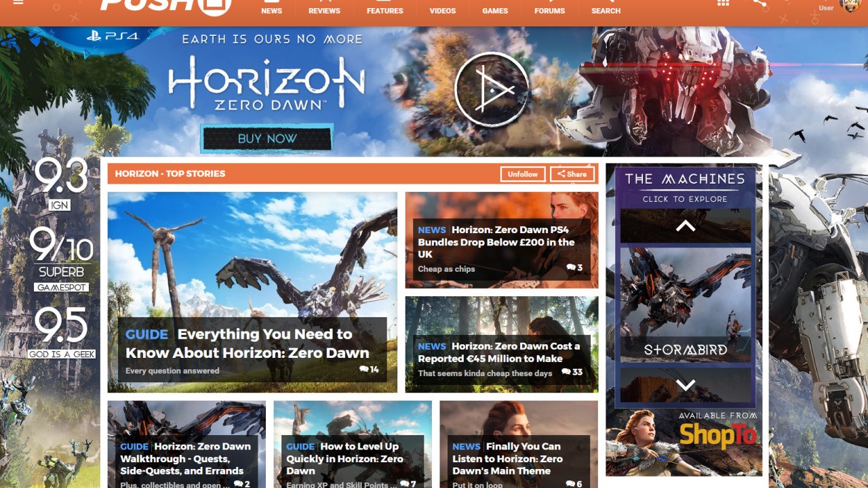
Task: Select the Games navigation item
Action: [494, 10]
